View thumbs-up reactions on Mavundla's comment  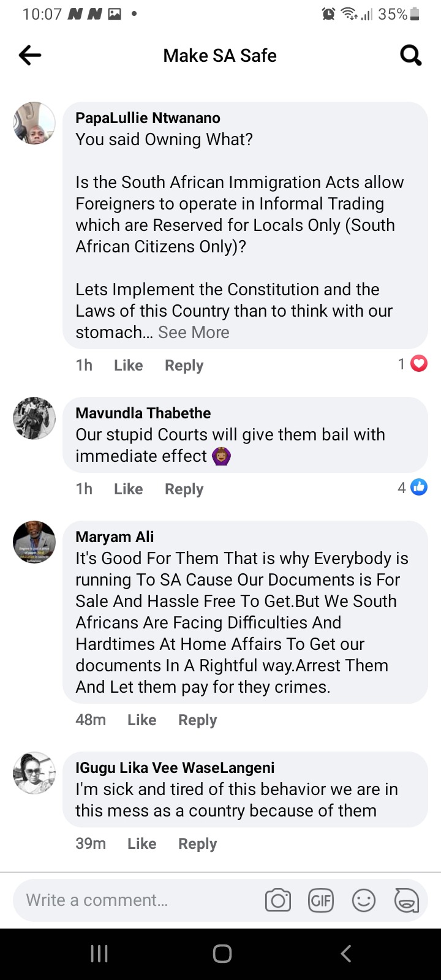(x=418, y=488)
